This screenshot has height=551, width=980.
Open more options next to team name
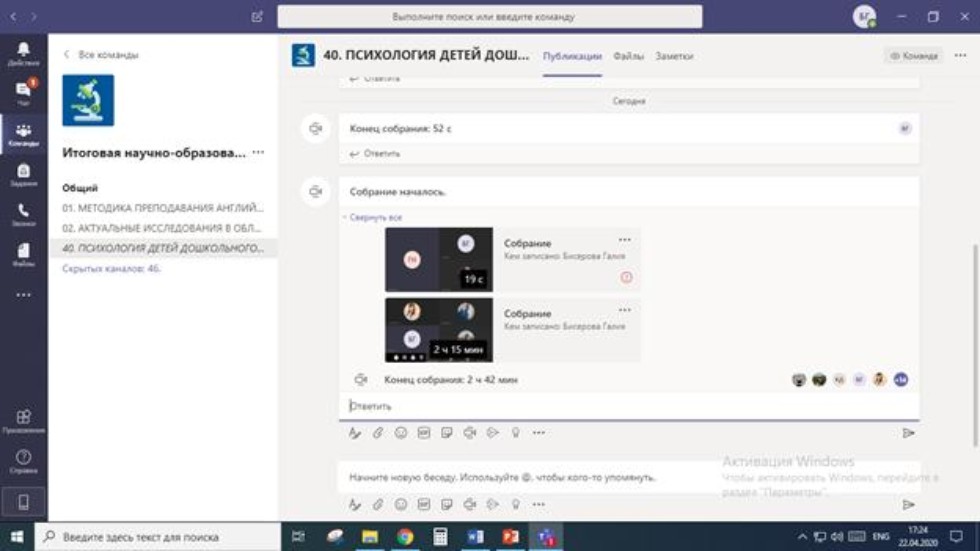(x=258, y=153)
